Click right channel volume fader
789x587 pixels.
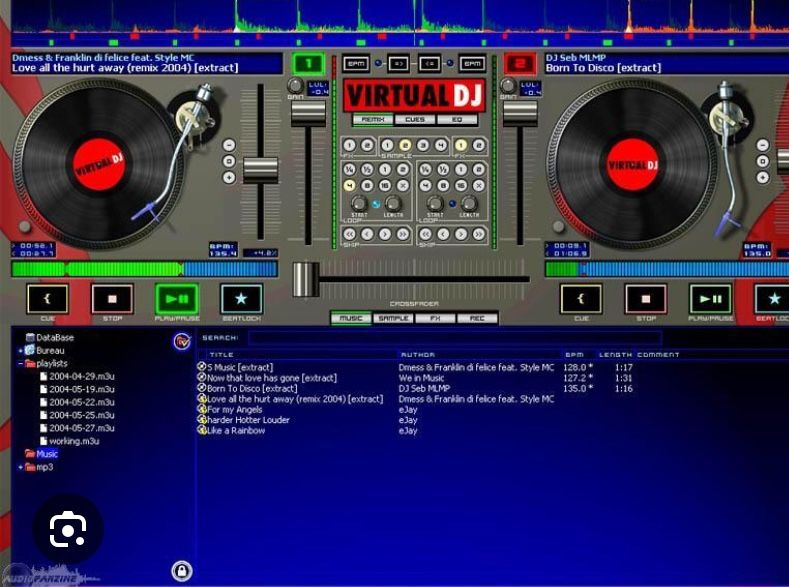click(520, 113)
